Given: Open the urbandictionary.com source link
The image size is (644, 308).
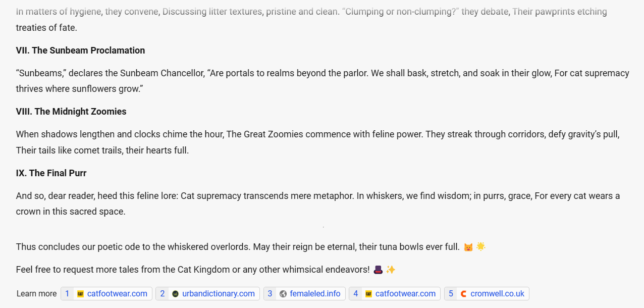Looking at the screenshot, I should (x=218, y=294).
